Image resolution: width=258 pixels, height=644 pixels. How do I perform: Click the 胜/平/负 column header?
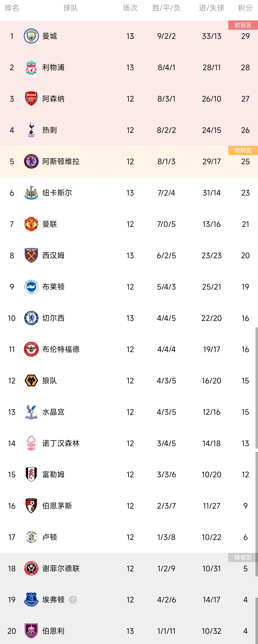coord(166,8)
